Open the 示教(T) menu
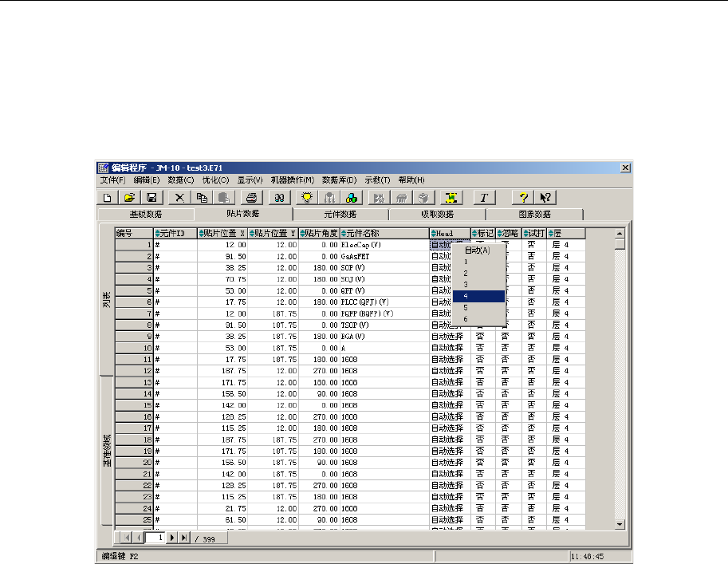 click(x=377, y=179)
